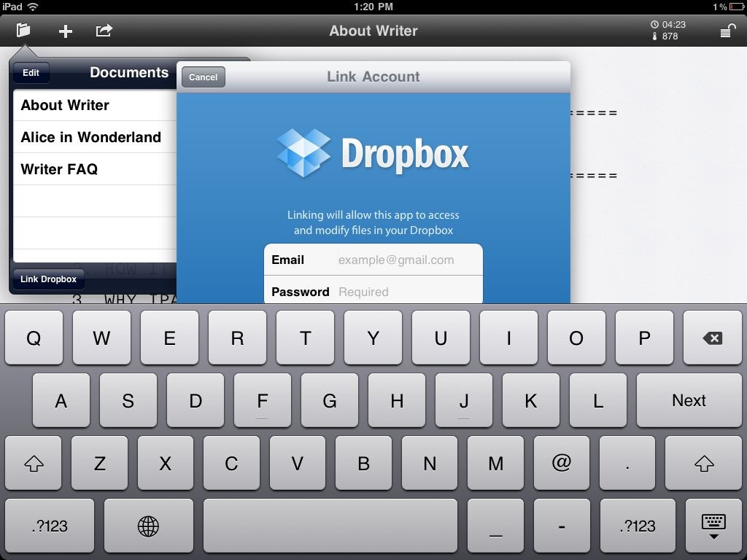Tap the F key
This screenshot has height=560, width=747.
point(263,400)
